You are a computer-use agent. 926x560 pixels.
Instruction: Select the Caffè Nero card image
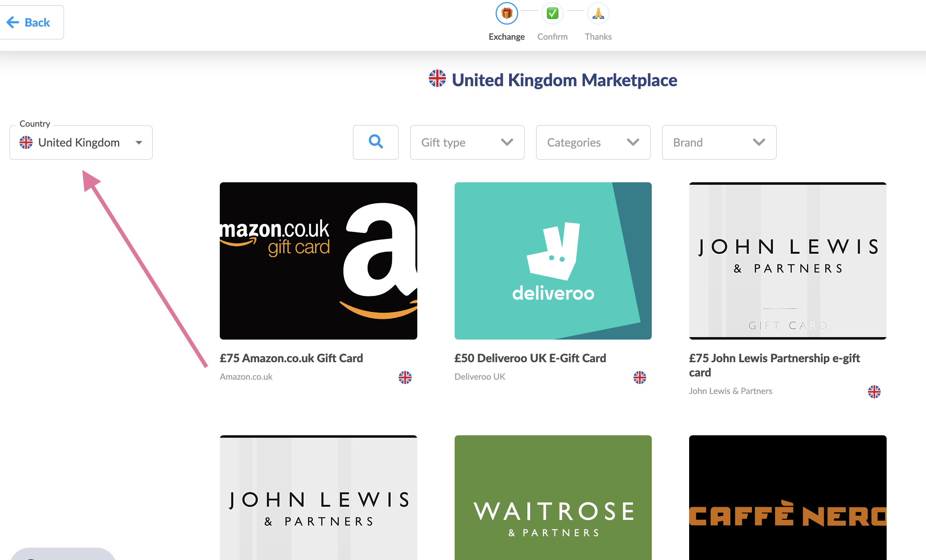788,498
